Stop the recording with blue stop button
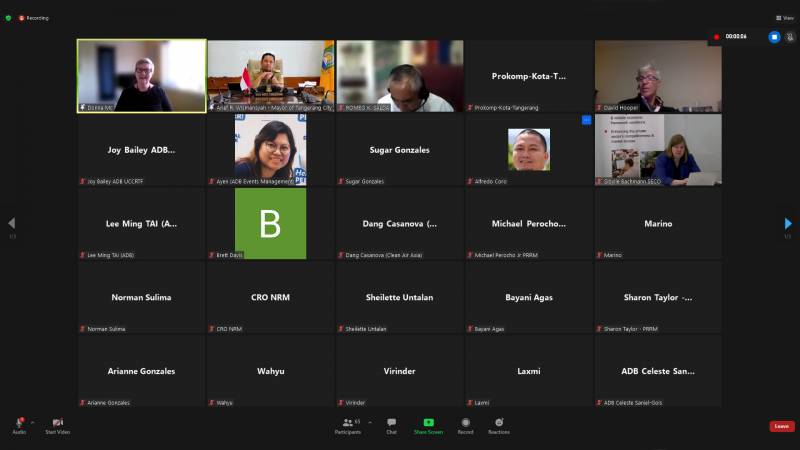The width and height of the screenshot is (800, 450). tap(774, 37)
